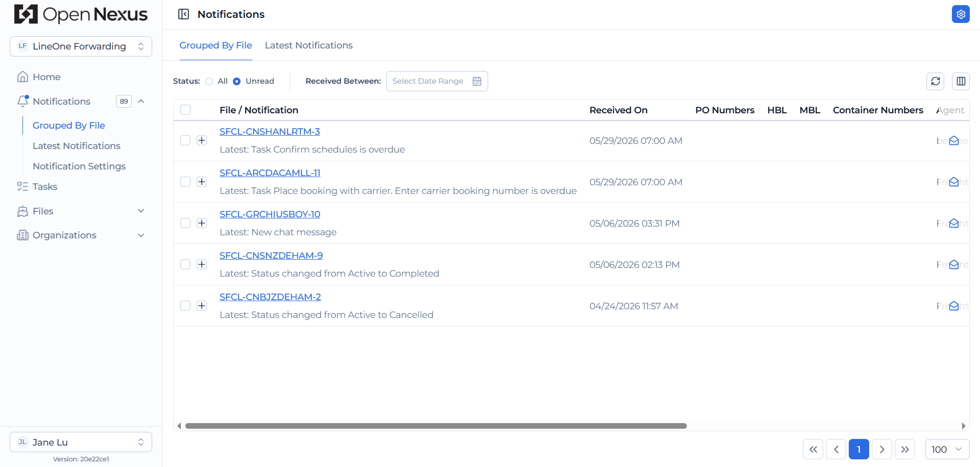Expand SFCL-CNSHANLRTM-3 row with plus

[x=202, y=140]
